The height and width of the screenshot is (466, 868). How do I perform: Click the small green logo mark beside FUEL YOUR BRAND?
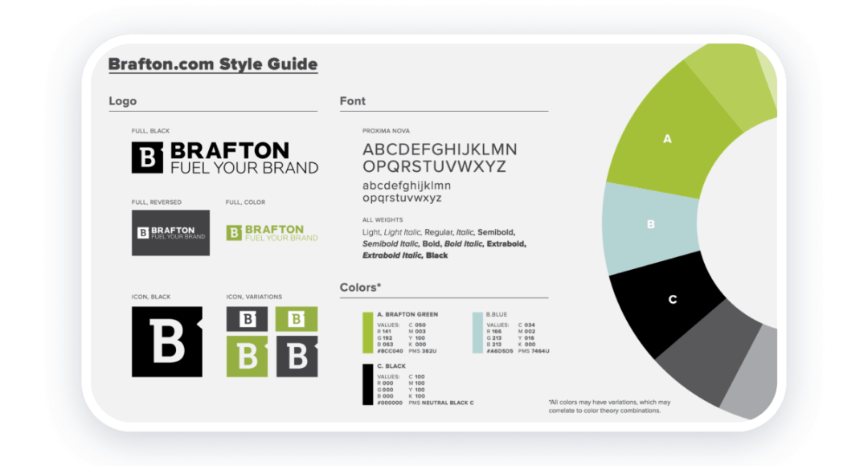click(233, 232)
